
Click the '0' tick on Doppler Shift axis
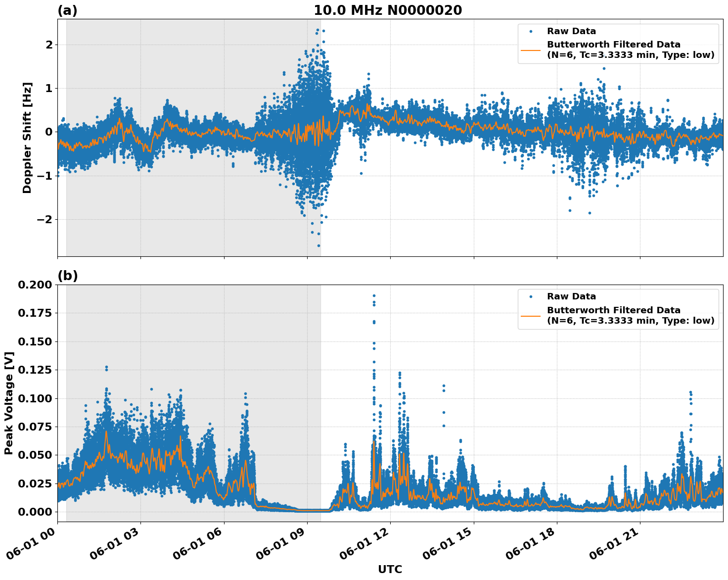[49, 132]
